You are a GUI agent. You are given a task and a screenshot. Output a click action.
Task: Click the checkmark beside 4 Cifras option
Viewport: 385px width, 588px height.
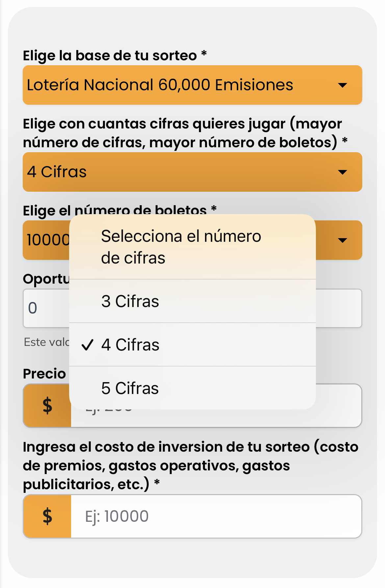tap(88, 345)
